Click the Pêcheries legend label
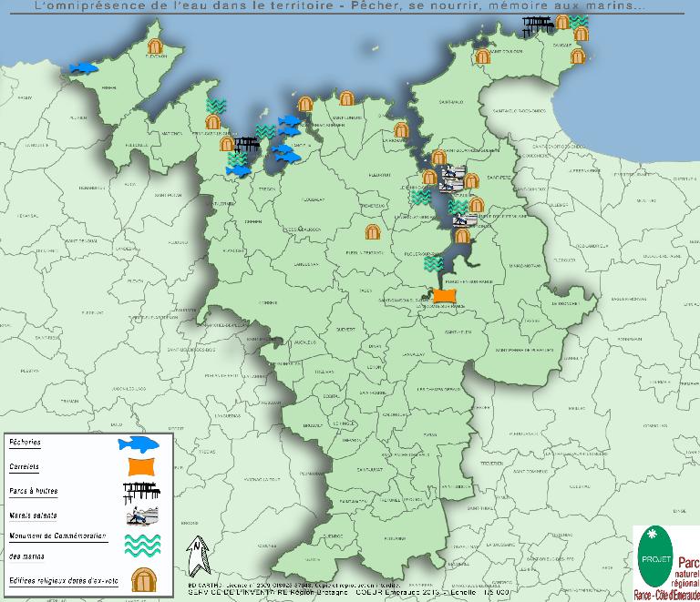The height and width of the screenshot is (602, 700). (25, 443)
